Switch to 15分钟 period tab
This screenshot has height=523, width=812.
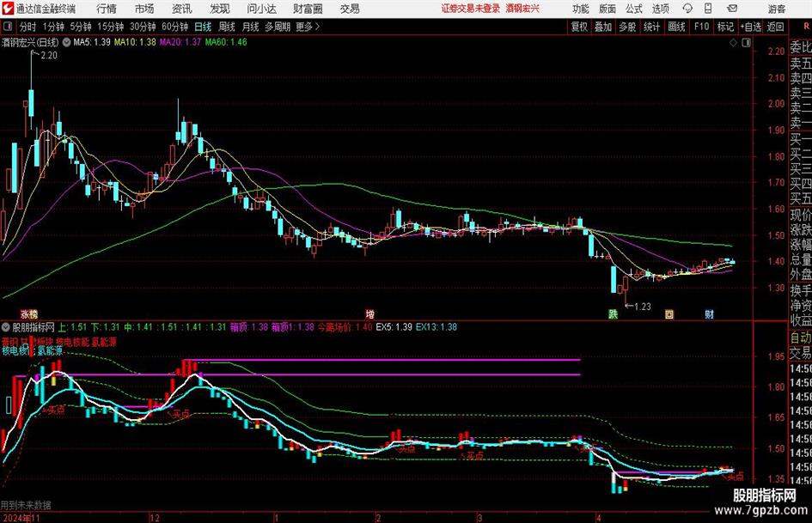111,27
